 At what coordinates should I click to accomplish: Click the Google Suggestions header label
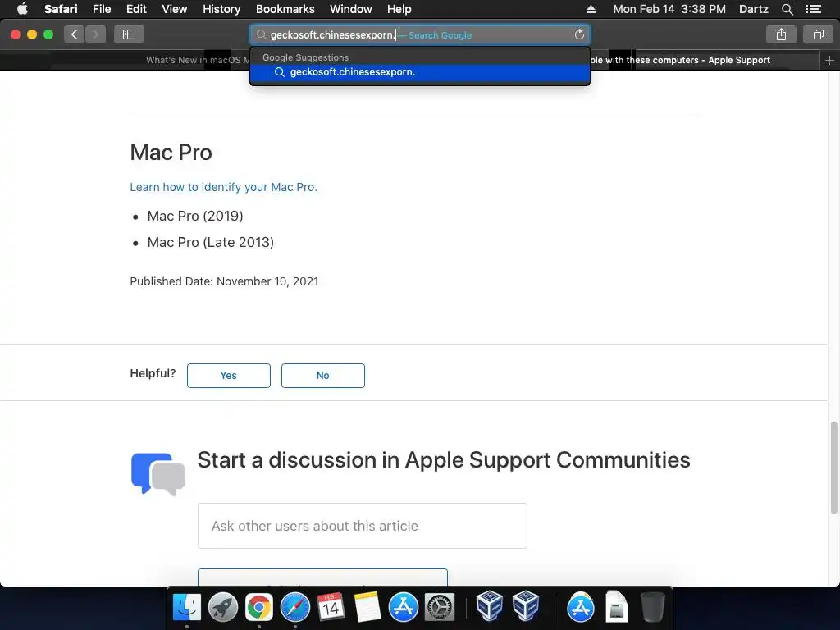tap(305, 57)
